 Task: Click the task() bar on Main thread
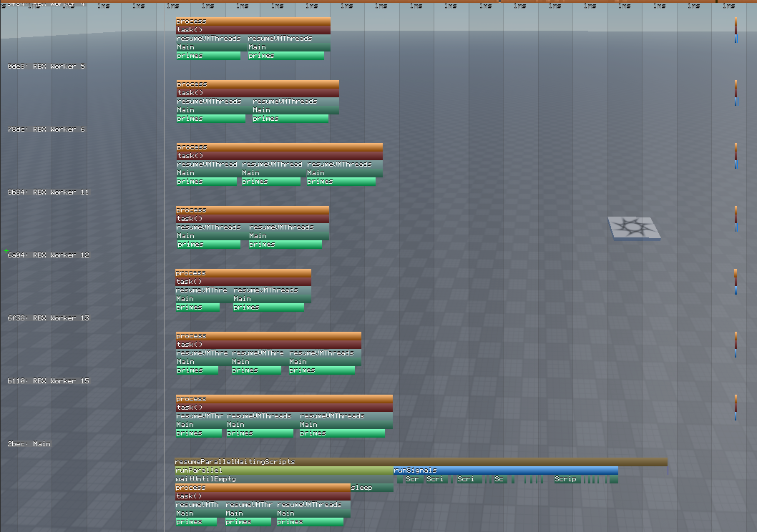click(x=263, y=496)
